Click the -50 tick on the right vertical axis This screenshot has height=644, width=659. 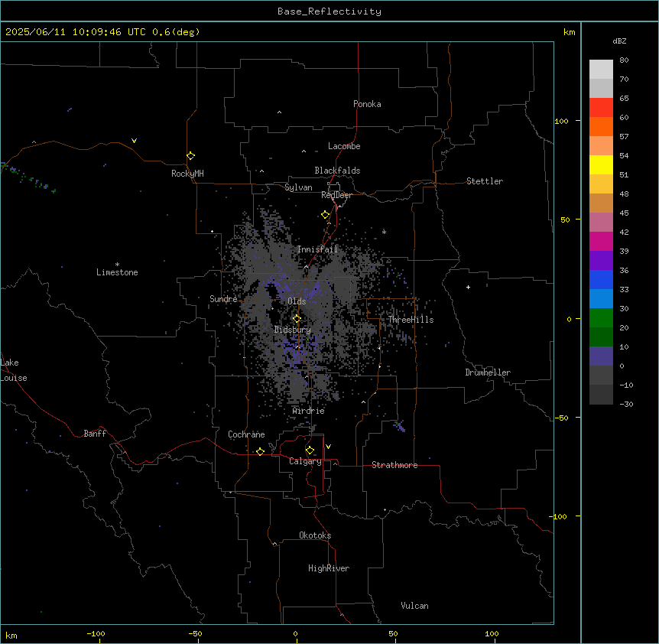561,418
